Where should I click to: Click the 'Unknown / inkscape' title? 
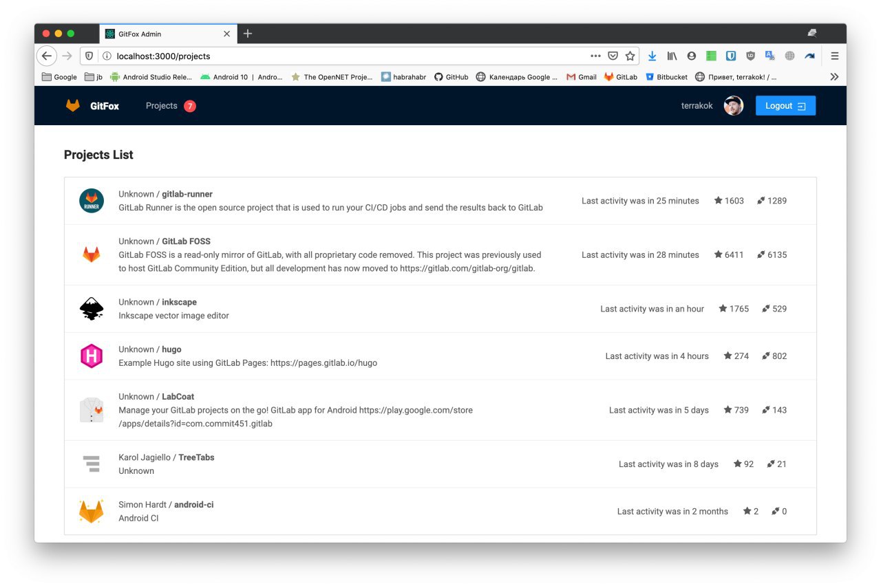tap(158, 302)
